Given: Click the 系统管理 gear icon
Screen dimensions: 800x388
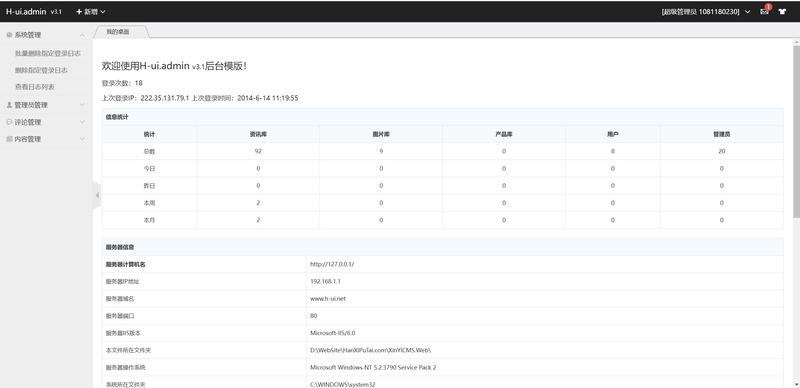Looking at the screenshot, I should 9,35.
